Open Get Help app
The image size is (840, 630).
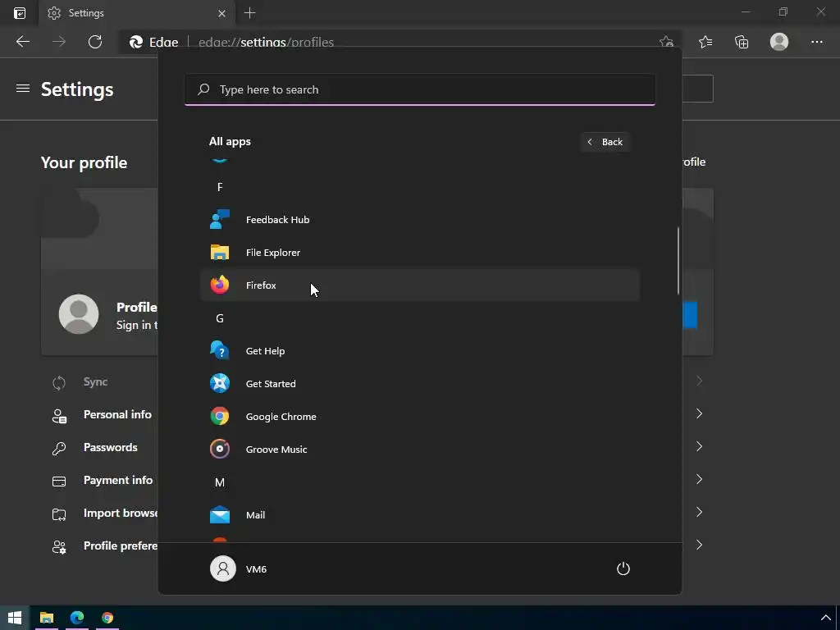(x=420, y=351)
